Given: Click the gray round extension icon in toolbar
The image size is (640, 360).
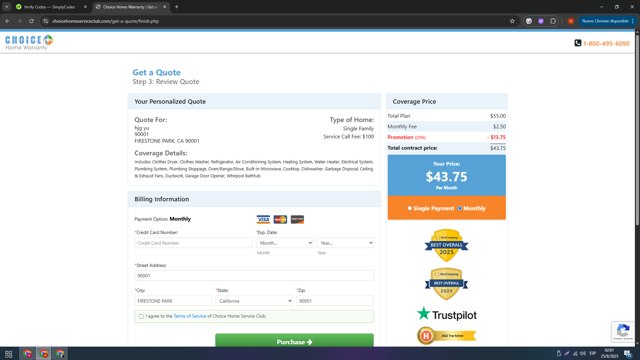Looking at the screenshot, I should 529,21.
